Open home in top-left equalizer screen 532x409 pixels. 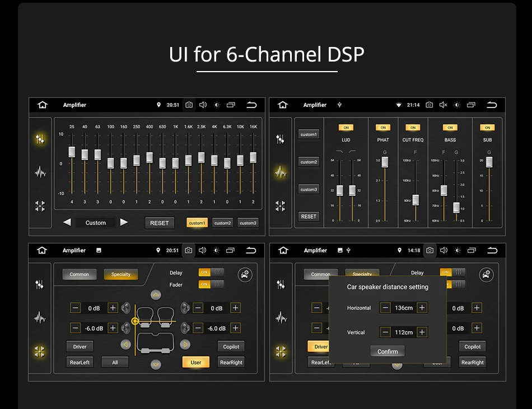point(43,105)
